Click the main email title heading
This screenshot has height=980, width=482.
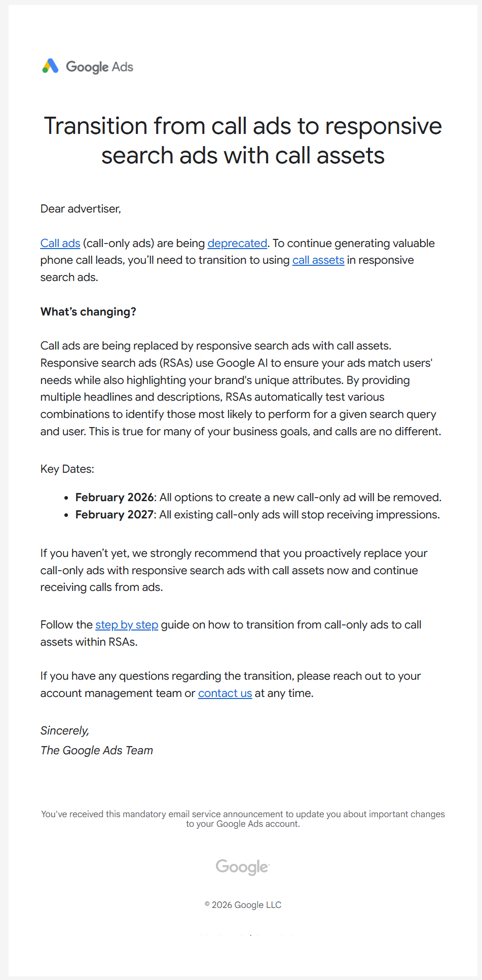pos(243,141)
